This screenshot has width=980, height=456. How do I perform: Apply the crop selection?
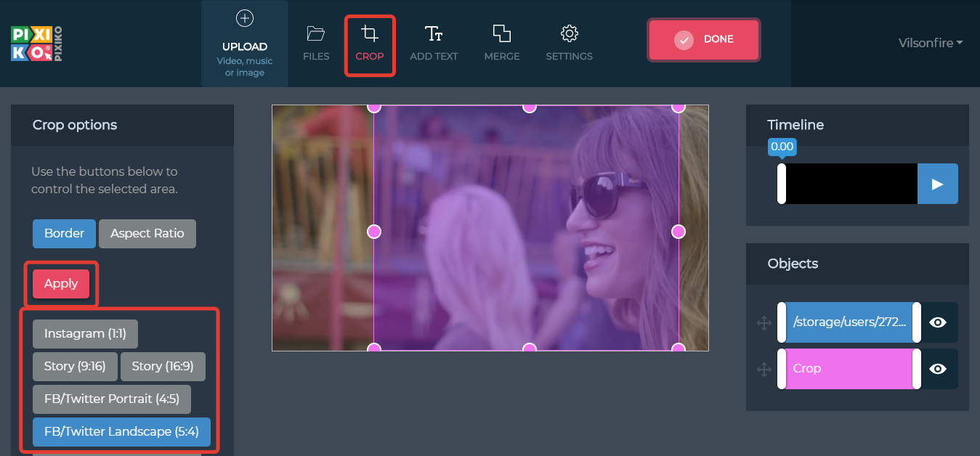pos(61,284)
